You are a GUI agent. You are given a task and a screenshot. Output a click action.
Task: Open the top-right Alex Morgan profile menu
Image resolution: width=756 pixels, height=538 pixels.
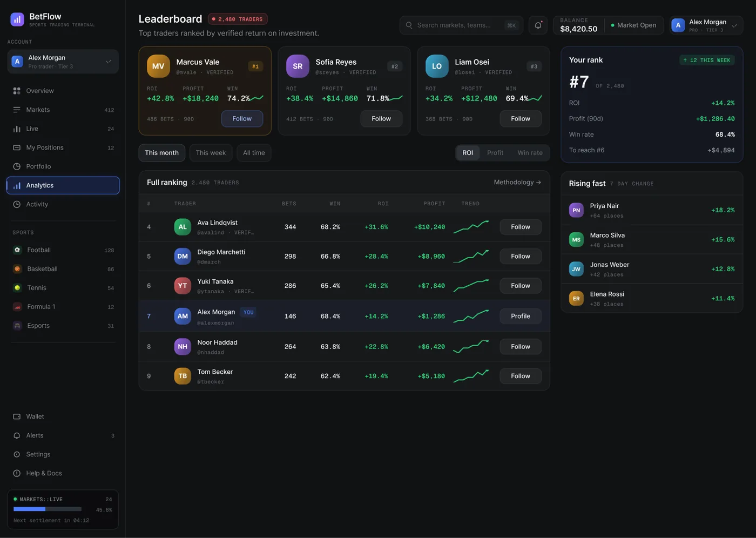[x=706, y=25]
